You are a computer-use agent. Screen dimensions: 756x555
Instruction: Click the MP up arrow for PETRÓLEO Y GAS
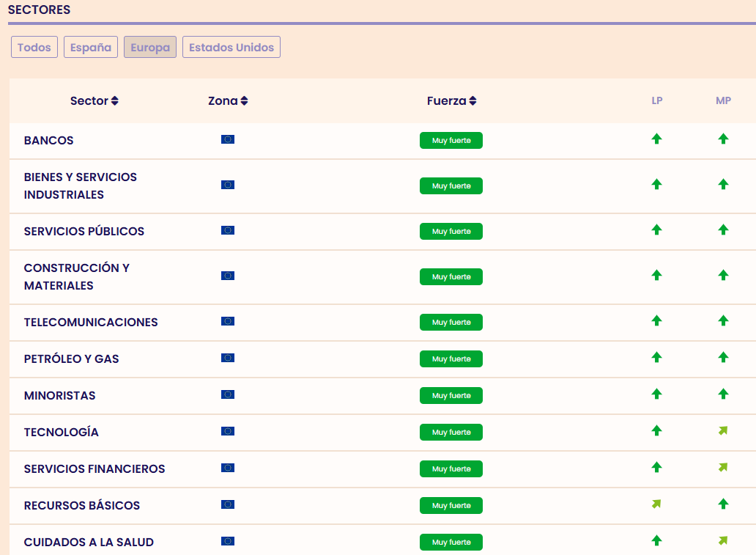coord(723,357)
